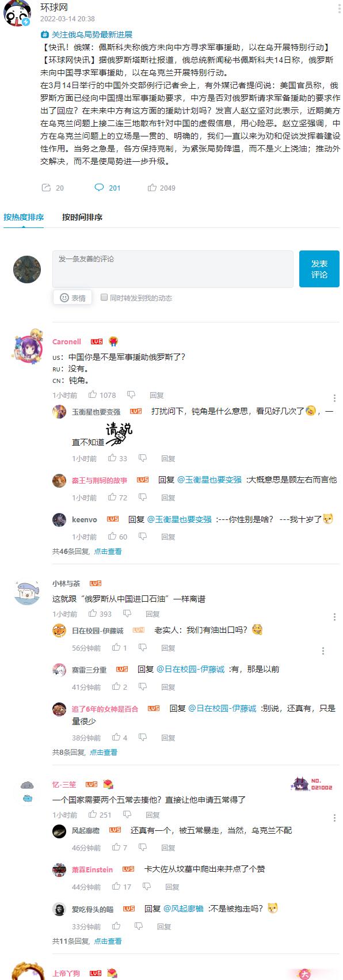The width and height of the screenshot is (343, 980).
Task: Click the share icon showing 20
Action: point(46,188)
